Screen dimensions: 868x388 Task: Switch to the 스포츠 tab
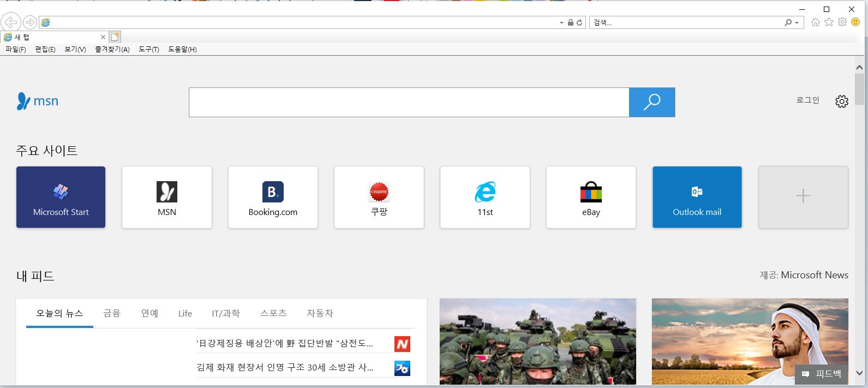point(273,313)
